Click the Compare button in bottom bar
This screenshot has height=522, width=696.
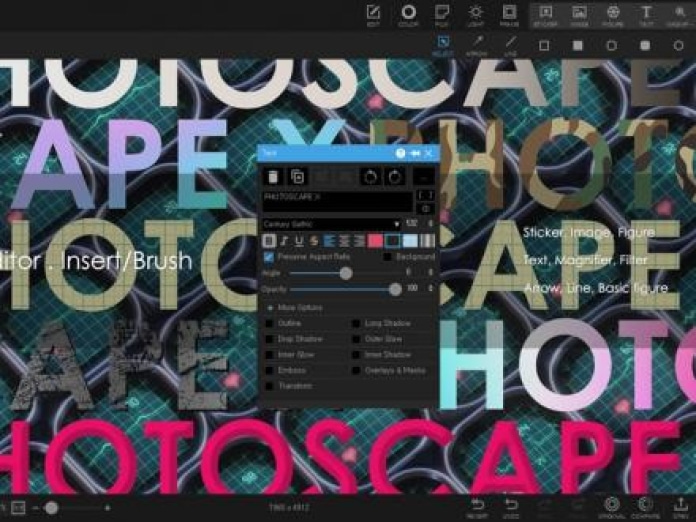click(x=646, y=508)
